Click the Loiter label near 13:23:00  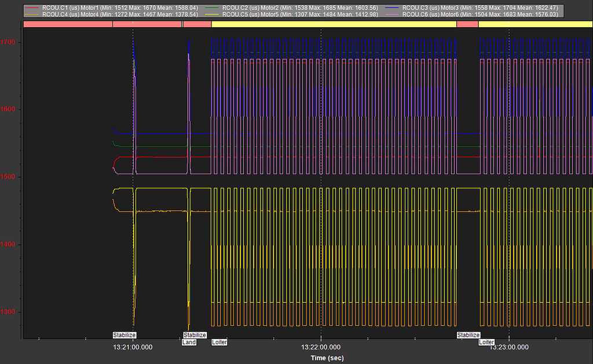coord(486,342)
